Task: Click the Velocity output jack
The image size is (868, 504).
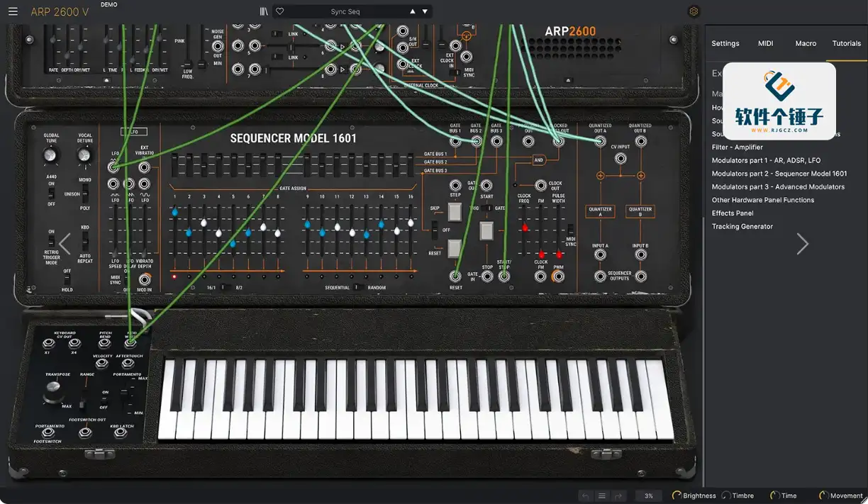Action: pos(102,364)
